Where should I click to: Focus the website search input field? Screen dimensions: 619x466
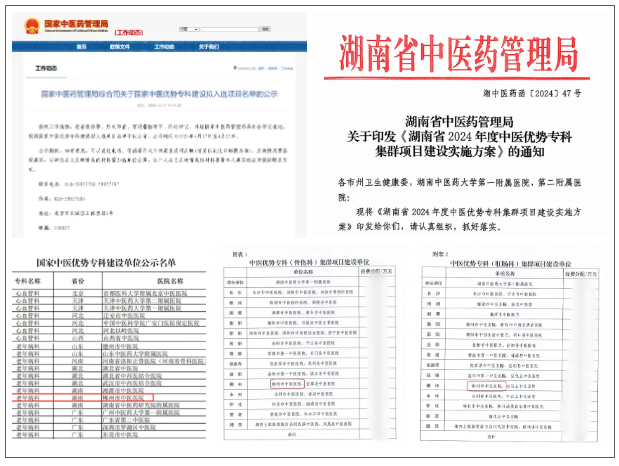(x=230, y=29)
